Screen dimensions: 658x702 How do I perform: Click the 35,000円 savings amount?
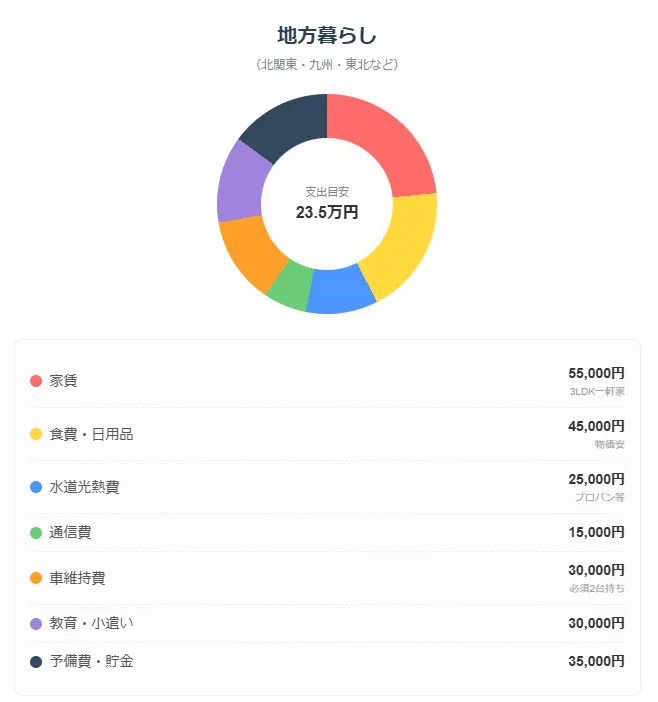597,662
